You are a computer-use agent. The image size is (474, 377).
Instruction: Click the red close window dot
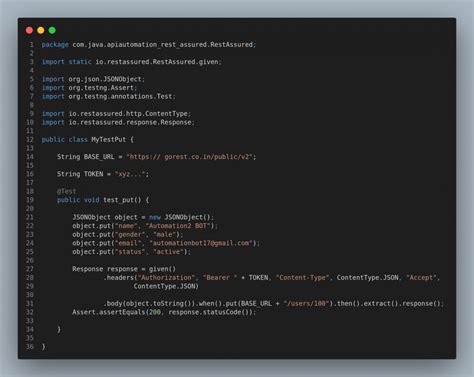pyautogui.click(x=29, y=30)
